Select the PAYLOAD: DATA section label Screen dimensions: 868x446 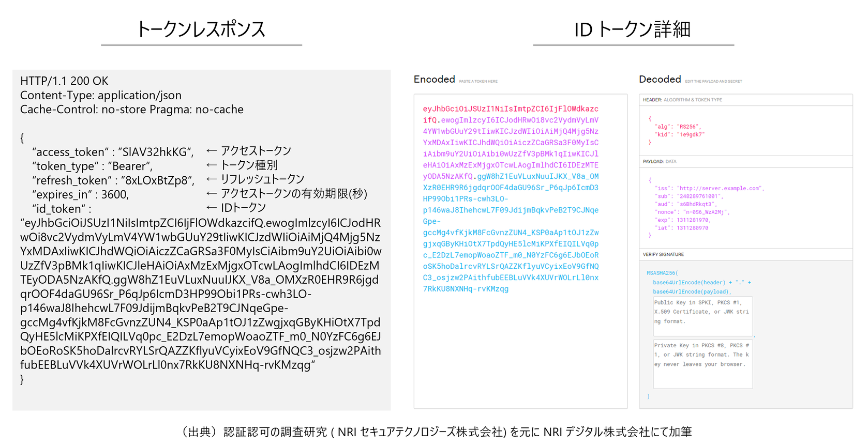(660, 162)
